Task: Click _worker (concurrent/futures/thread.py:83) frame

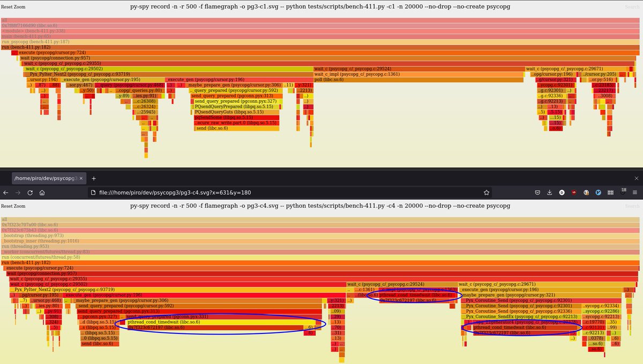Action: 320,252
